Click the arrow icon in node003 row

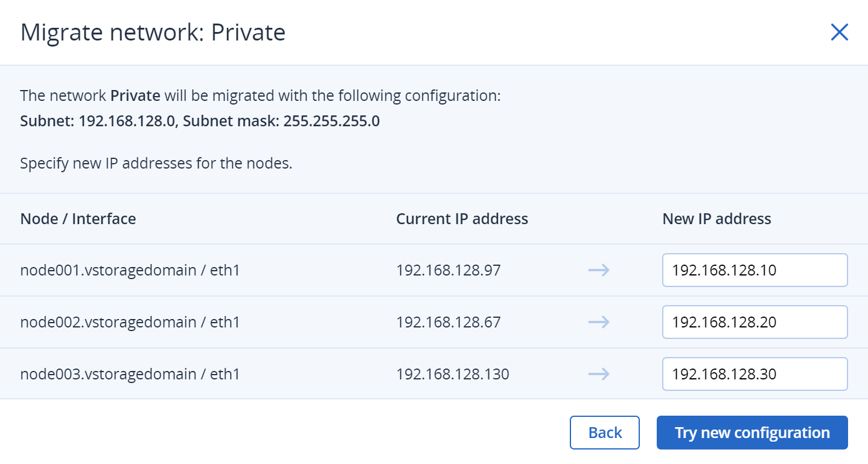598,374
